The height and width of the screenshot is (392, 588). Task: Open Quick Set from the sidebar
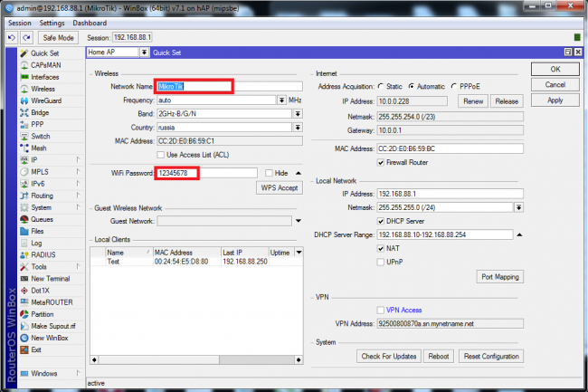[44, 53]
